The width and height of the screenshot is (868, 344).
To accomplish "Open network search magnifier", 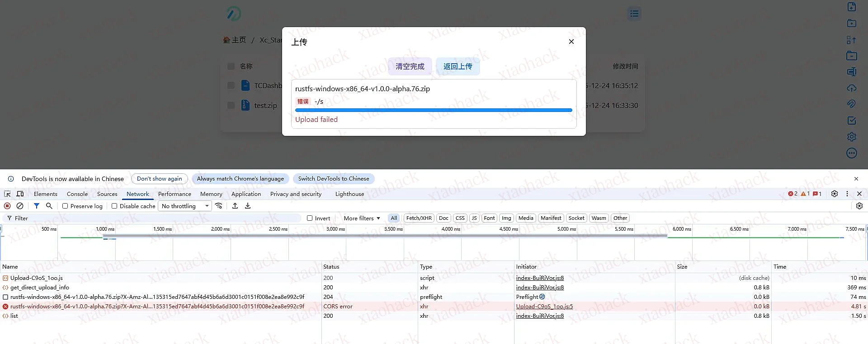I will pos(49,206).
